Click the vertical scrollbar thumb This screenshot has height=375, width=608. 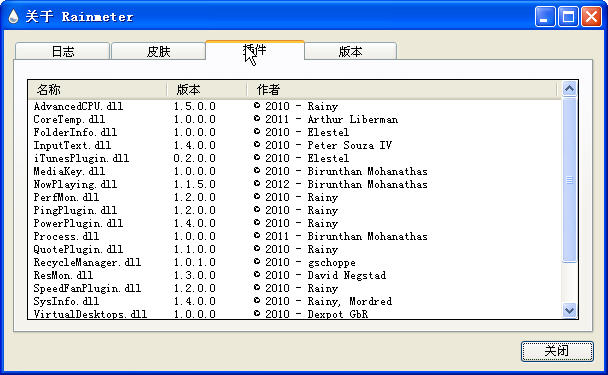569,180
